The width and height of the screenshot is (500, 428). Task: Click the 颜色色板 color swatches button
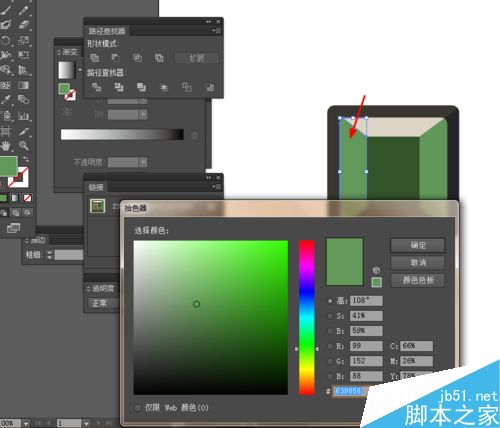[x=418, y=280]
